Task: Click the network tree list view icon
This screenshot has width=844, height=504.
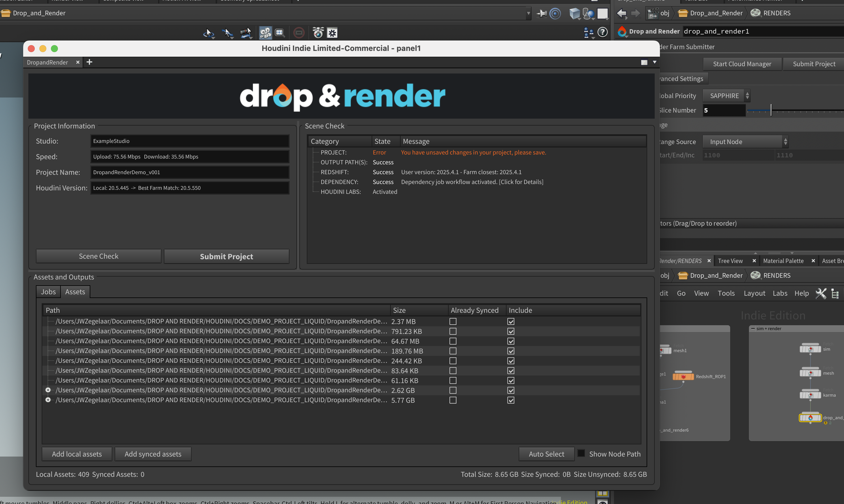Action: [835, 293]
